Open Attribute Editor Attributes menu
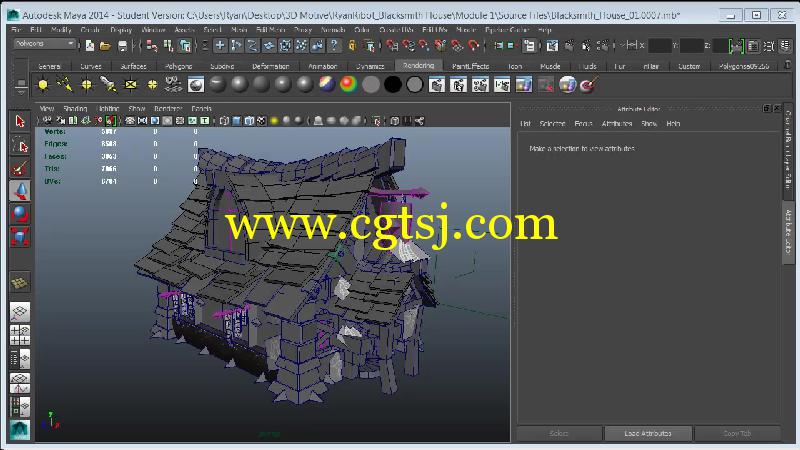 click(x=617, y=123)
